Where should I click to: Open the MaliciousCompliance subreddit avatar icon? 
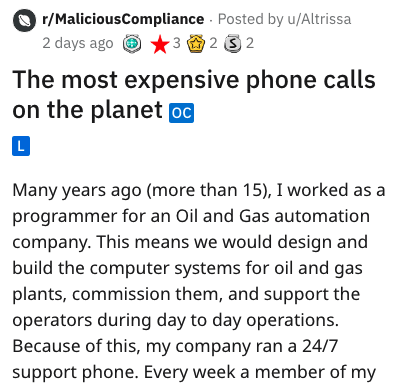24,20
